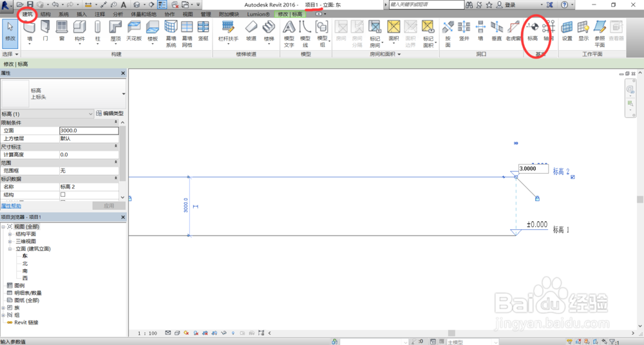
Task: Toggle the checkbox next to 标高 2 label
Action: (573, 177)
